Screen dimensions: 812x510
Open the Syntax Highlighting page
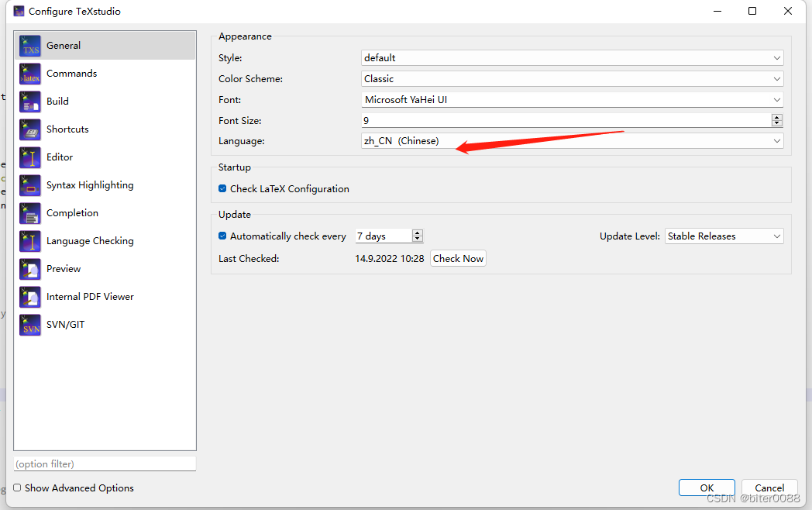(105, 185)
